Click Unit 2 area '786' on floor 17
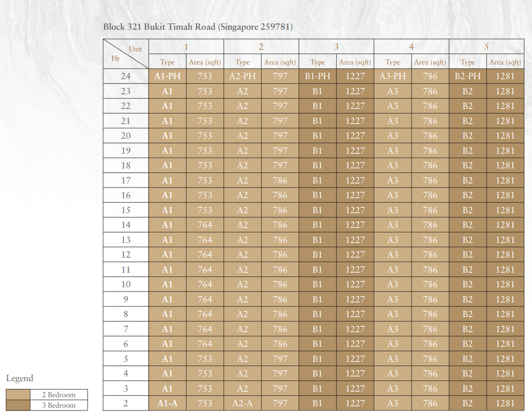The width and height of the screenshot is (532, 420). click(x=280, y=180)
